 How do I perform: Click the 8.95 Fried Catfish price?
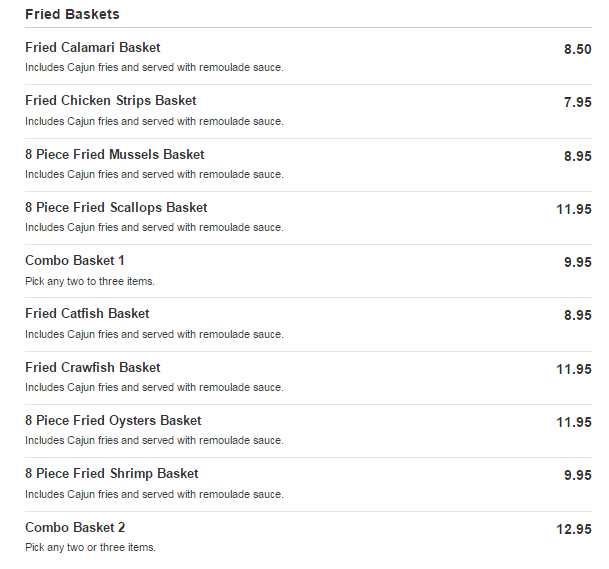coord(577,315)
